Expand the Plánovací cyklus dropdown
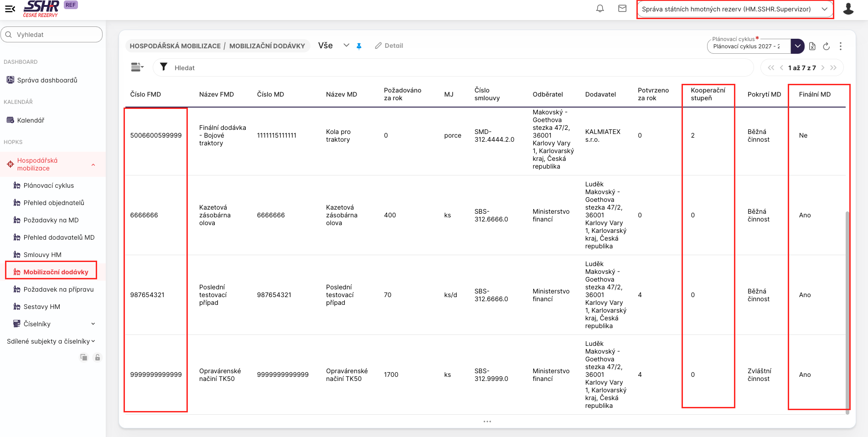Screen dimensions: 868x437 (797, 46)
